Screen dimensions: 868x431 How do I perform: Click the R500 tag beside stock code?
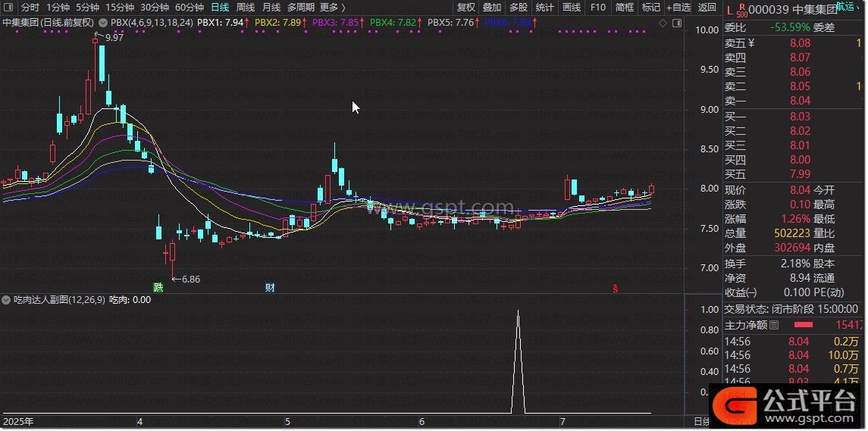click(x=742, y=9)
